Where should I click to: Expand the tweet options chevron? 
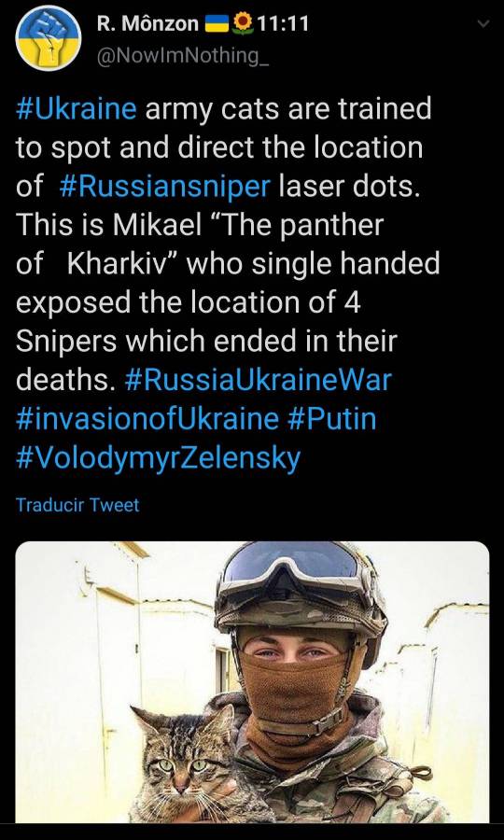[483, 23]
